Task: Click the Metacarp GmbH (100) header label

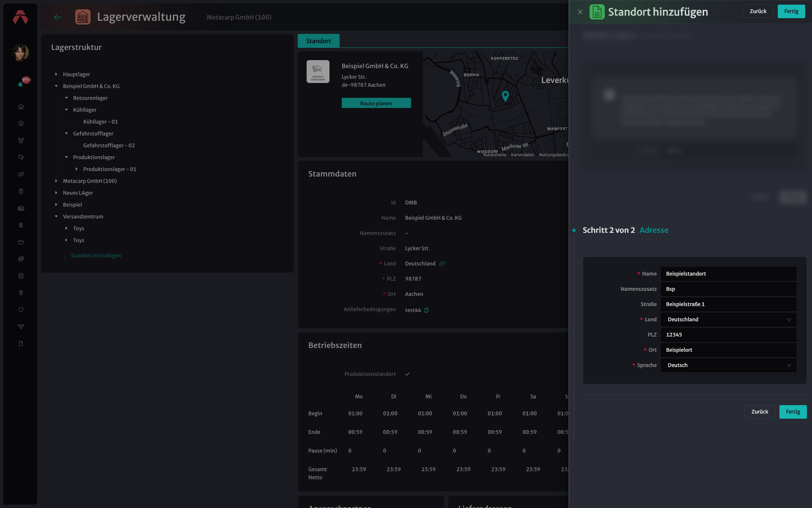Action: point(239,17)
